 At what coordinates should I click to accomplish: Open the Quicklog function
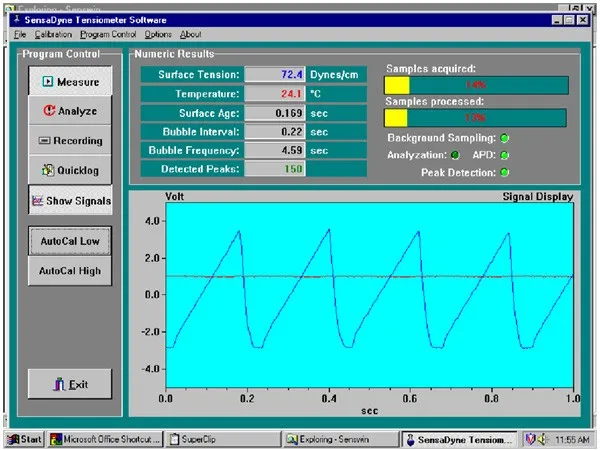coord(70,171)
